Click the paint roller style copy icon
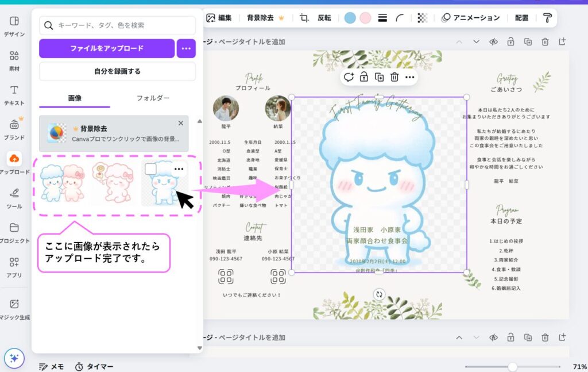Viewport: 588px width, 372px height. 547,18
